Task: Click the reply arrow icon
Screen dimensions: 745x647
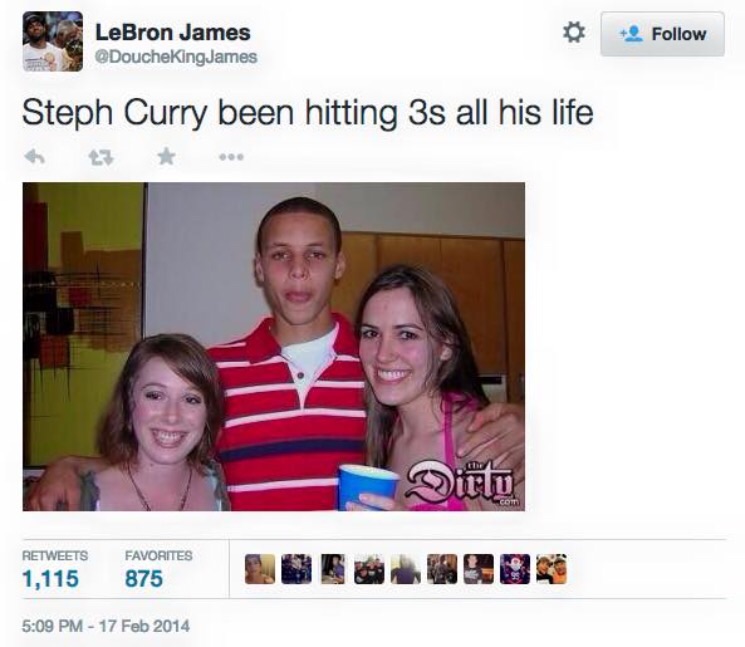Action: 35,156
